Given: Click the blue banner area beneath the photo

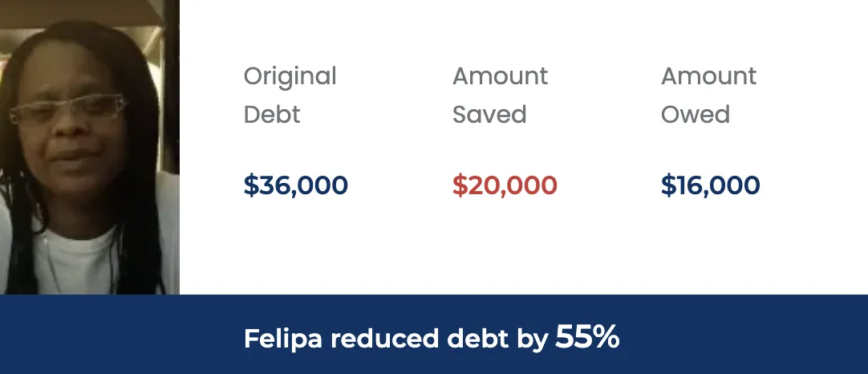Looking at the screenshot, I should pyautogui.click(x=90, y=335).
